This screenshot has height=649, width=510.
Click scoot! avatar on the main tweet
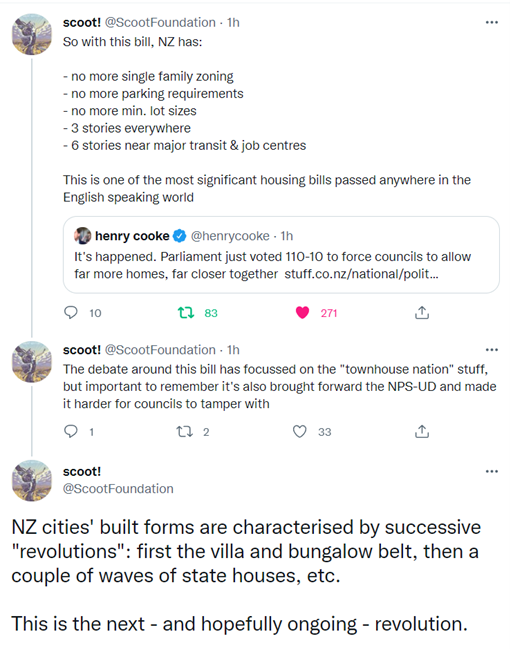32,481
